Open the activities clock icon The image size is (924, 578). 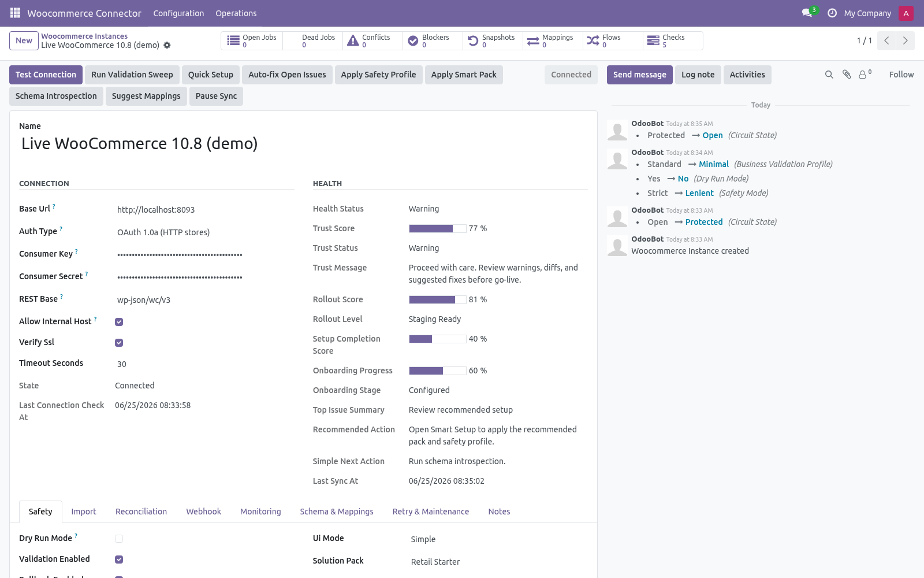point(832,13)
